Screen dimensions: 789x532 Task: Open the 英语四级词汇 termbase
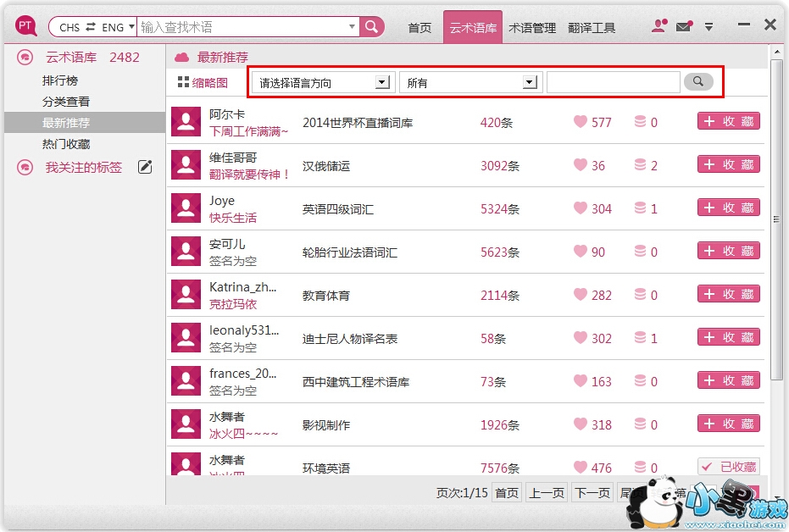click(x=337, y=209)
